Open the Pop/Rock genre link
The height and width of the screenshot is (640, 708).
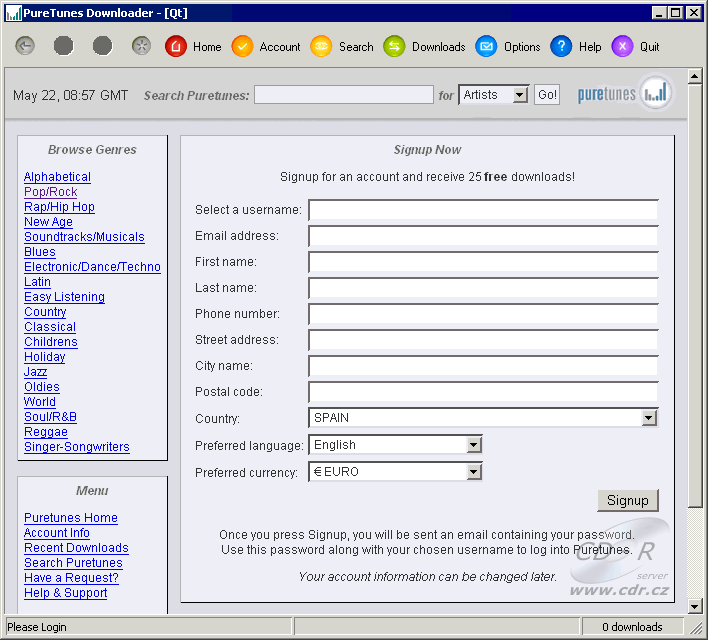[x=51, y=192]
